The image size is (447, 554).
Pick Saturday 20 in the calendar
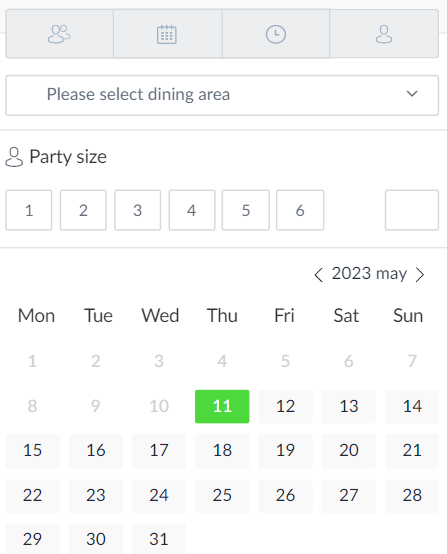click(349, 450)
